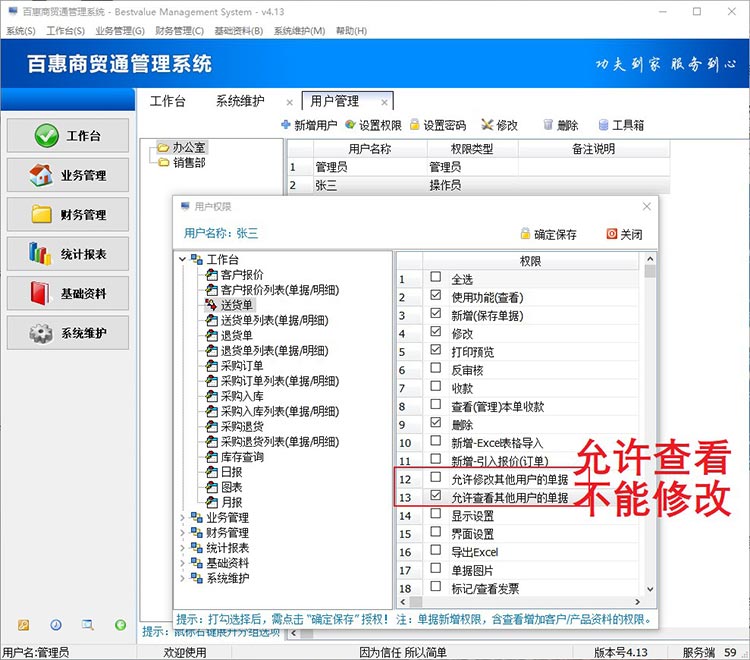The height and width of the screenshot is (660, 750).
Task: Expand the 财务管理 tree node
Action: [182, 532]
